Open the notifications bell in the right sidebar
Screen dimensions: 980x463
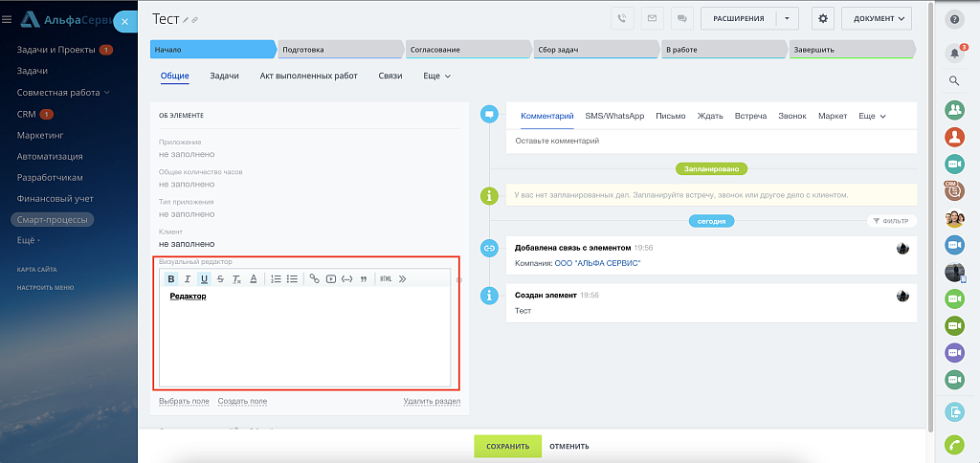click(x=953, y=52)
